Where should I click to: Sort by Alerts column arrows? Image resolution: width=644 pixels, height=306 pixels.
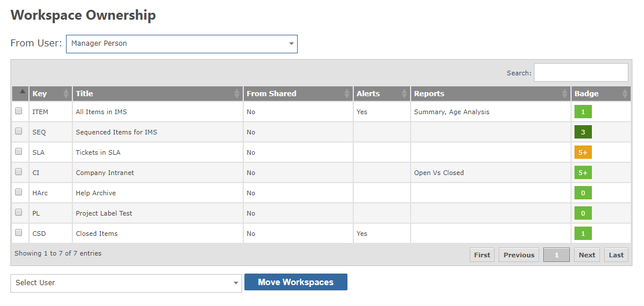[405, 94]
